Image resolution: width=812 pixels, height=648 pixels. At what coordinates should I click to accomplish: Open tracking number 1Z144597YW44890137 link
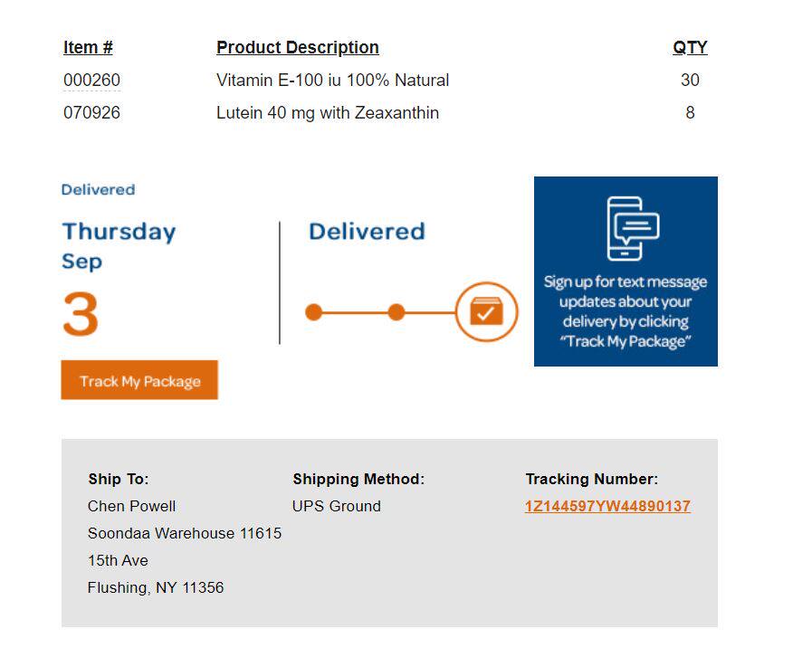tap(607, 507)
